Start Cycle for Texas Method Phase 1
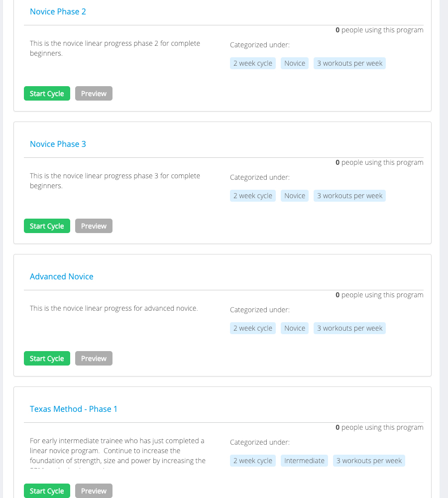Viewport: 448px width, 498px height. click(x=47, y=491)
